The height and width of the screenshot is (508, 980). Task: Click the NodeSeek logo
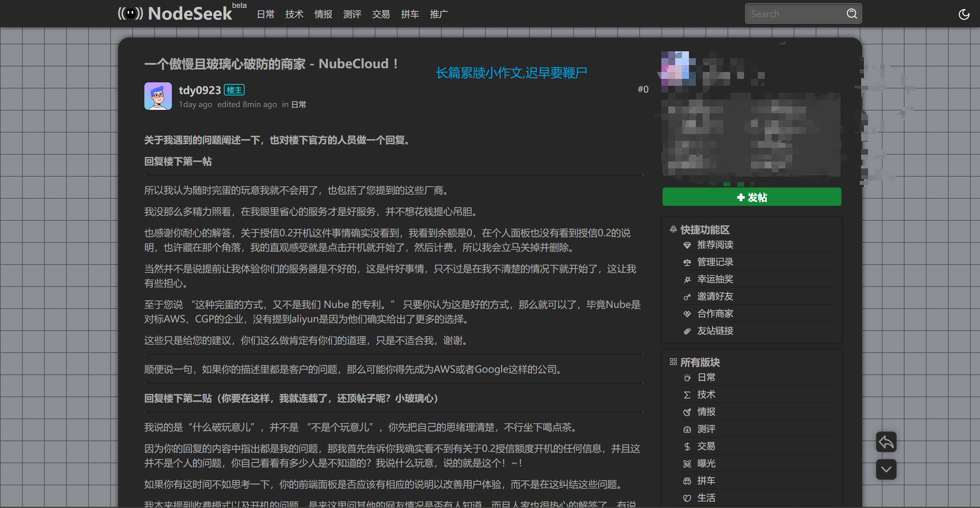[x=175, y=14]
